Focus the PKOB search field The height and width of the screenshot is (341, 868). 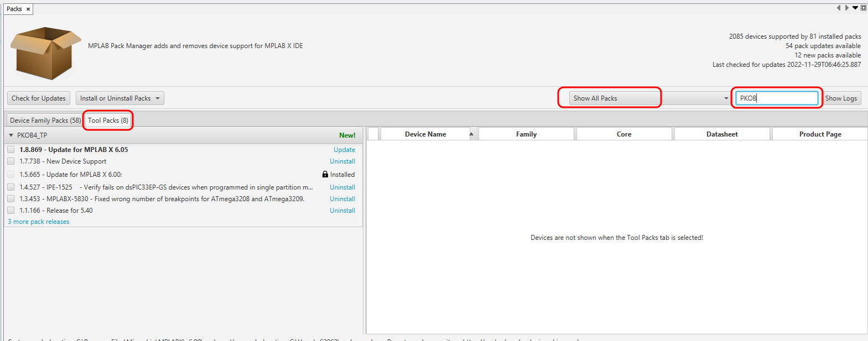[x=777, y=98]
